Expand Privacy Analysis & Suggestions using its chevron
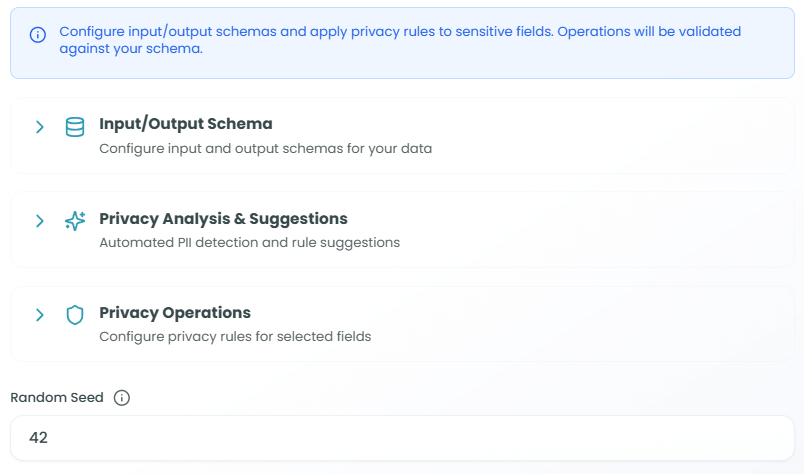Screen dimensions: 804x474 coord(40,221)
